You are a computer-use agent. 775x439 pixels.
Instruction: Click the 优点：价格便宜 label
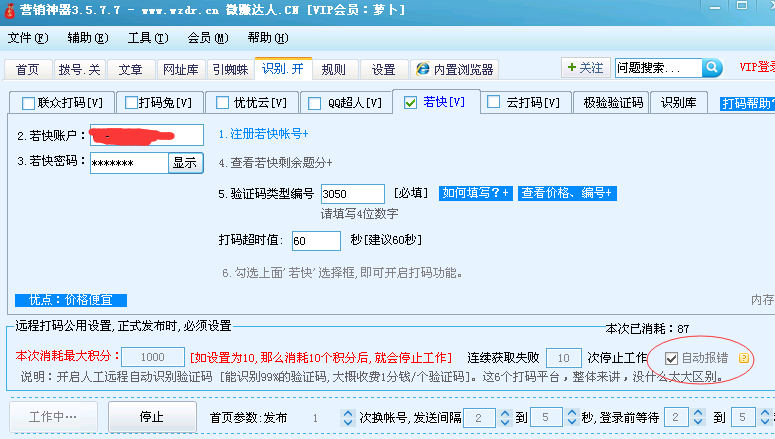click(71, 300)
